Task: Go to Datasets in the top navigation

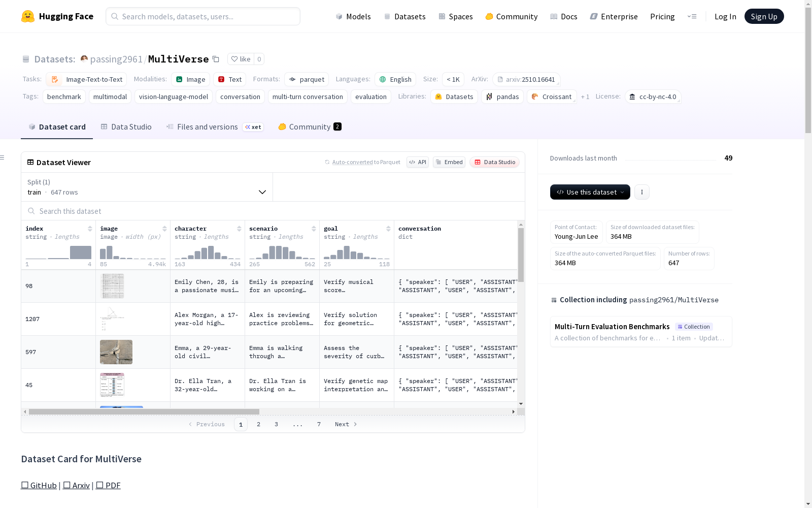Action: click(404, 16)
